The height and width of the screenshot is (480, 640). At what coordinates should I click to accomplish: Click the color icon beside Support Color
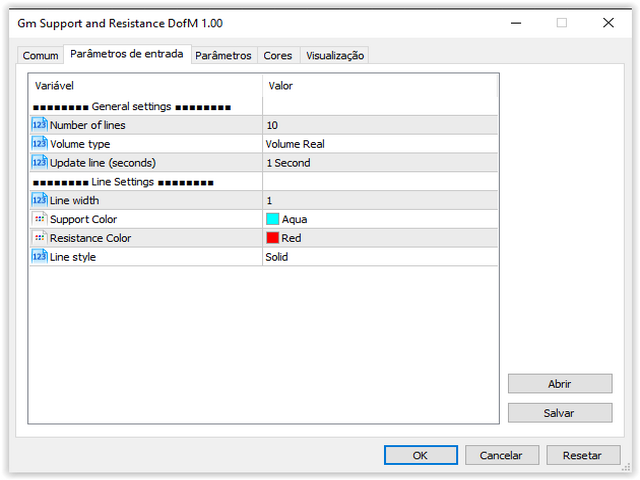[39, 219]
